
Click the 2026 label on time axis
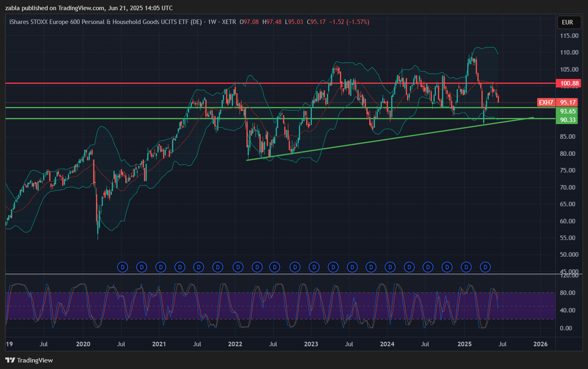(x=540, y=344)
